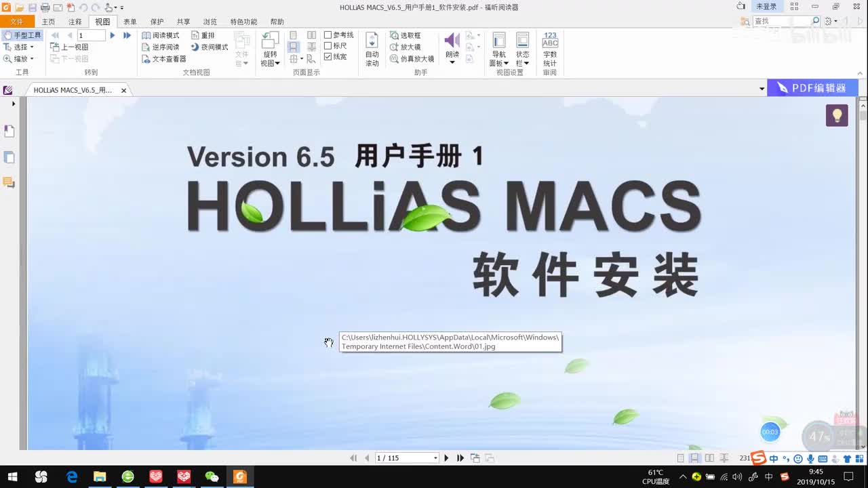Activate the 选取框 marquee tool

coord(406,35)
